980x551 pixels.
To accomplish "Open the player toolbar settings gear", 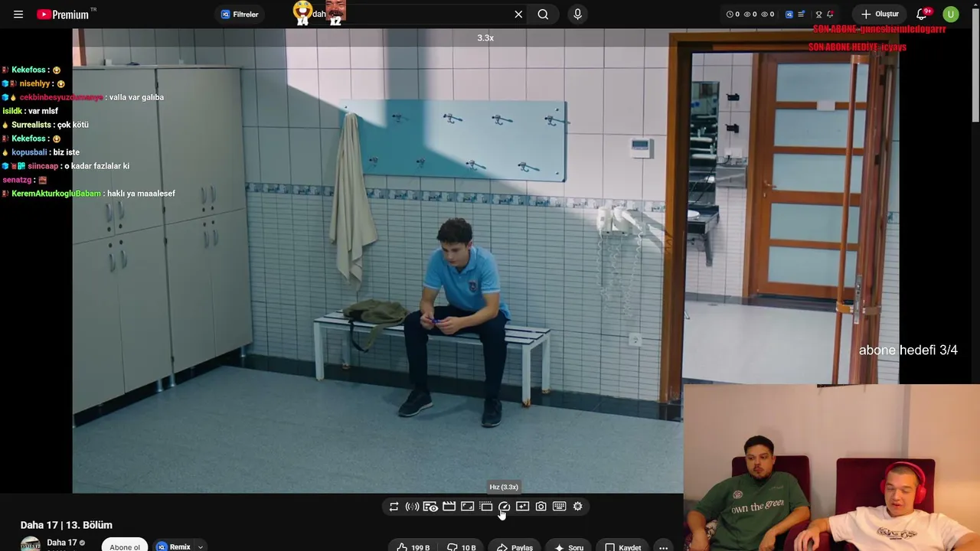I will pyautogui.click(x=577, y=507).
